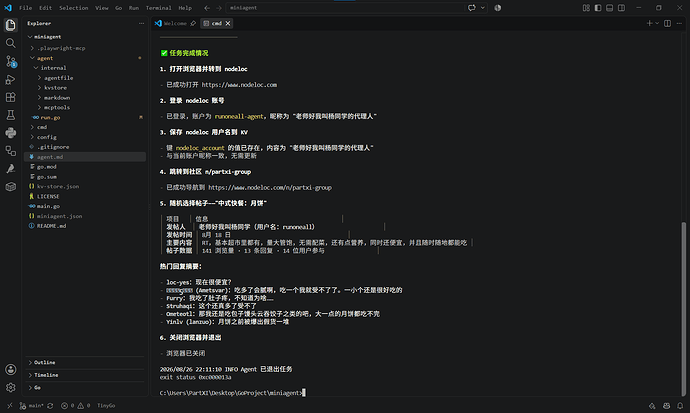Click the Explorer more actions ellipsis

click(141, 23)
